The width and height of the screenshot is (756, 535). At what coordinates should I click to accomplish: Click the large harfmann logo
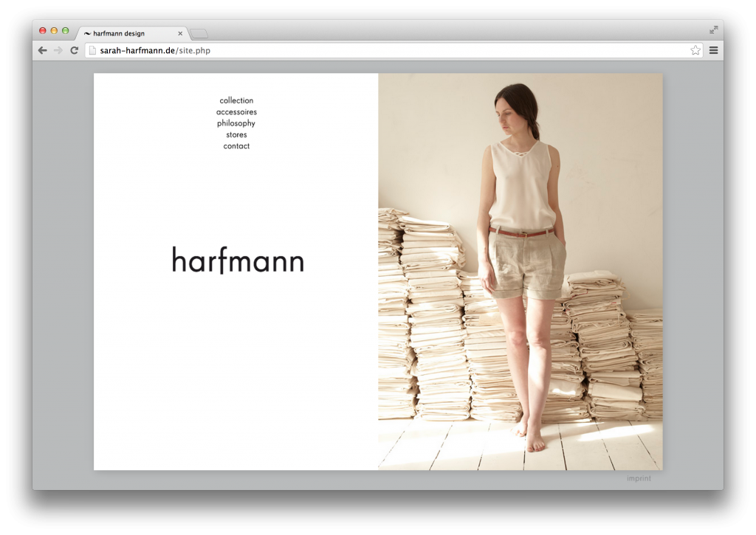tap(238, 260)
